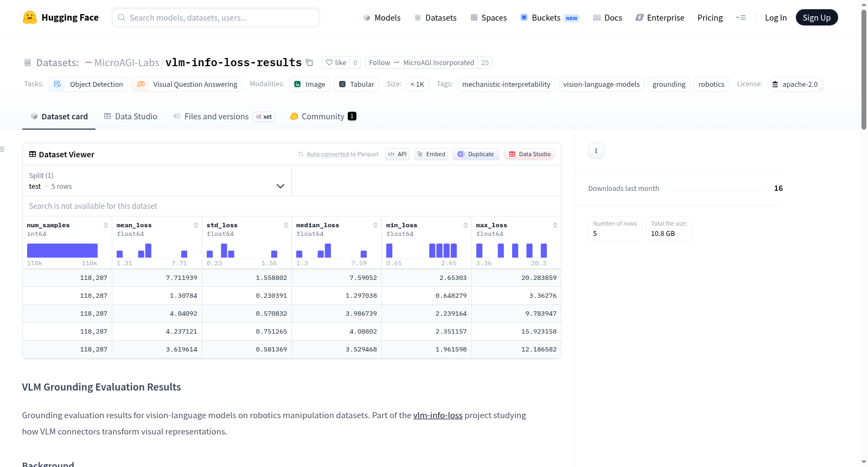Click the Datasets breadcrumb link

click(58, 62)
